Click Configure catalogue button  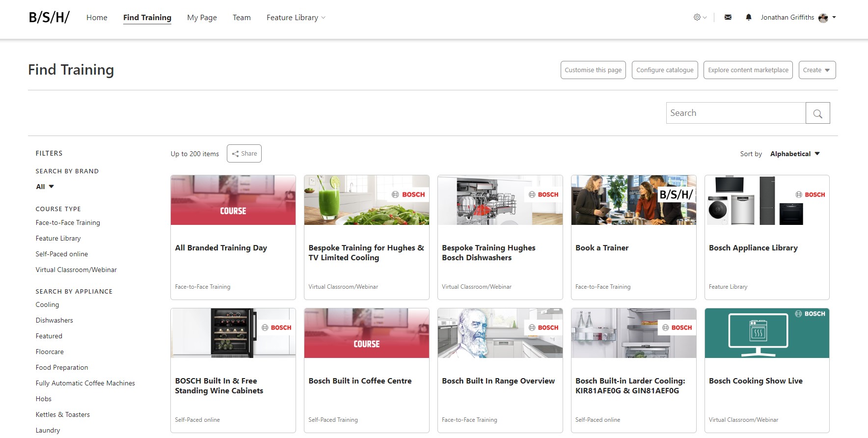665,70
